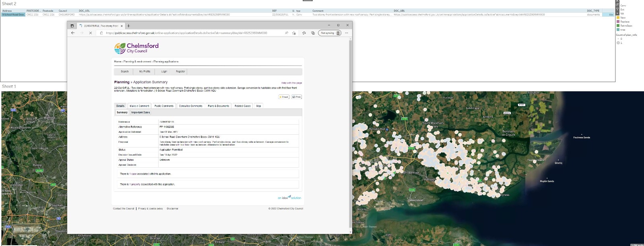Image resolution: width=644 pixels, height=246 pixels.
Task: Stop loading the page in browser
Action: 91,33
